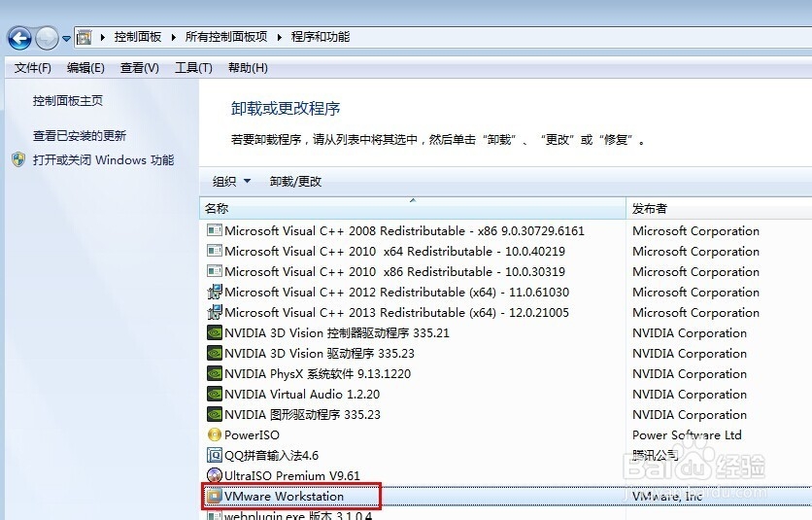
Task: Click the VMware Workstation icon
Action: point(214,496)
